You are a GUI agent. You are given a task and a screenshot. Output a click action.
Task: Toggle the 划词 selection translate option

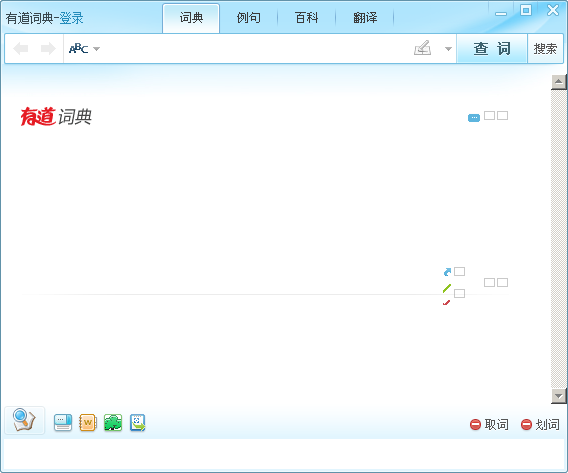click(x=540, y=424)
